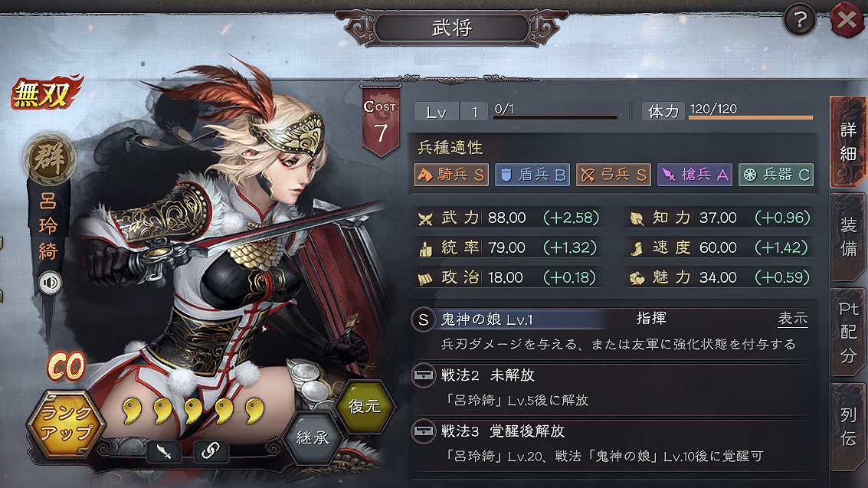Select the 盾兵 B aptitude badge
This screenshot has height=488, width=868.
(x=532, y=175)
